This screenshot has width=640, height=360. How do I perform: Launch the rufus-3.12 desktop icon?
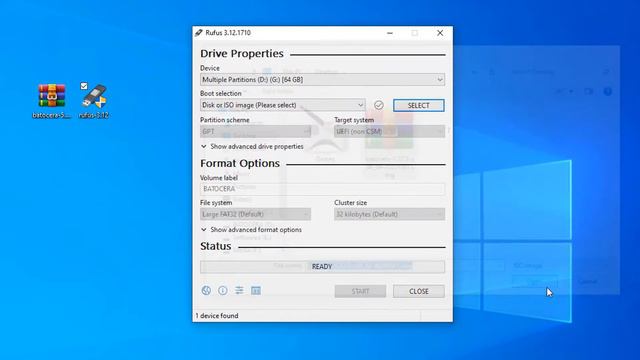click(x=94, y=100)
